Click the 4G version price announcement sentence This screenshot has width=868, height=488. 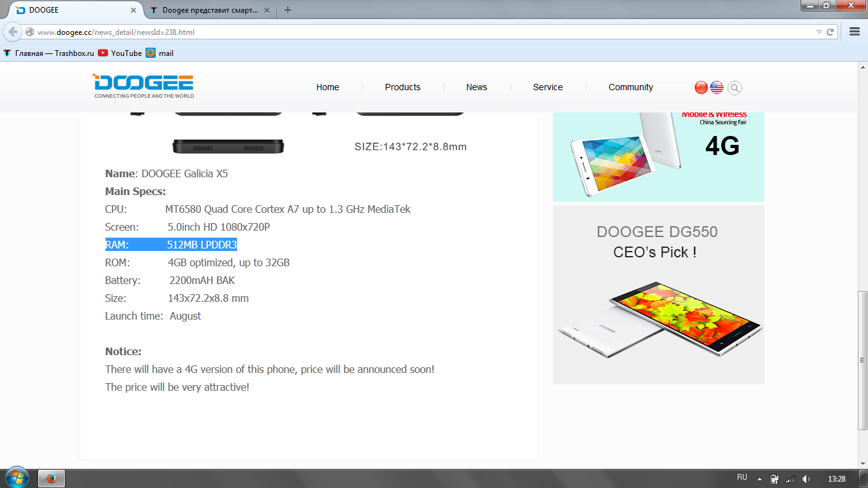(x=270, y=369)
